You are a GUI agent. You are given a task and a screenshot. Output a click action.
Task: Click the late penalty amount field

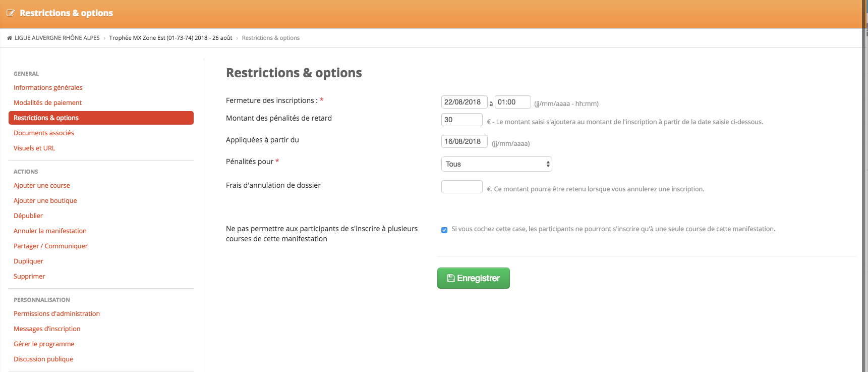(x=462, y=120)
